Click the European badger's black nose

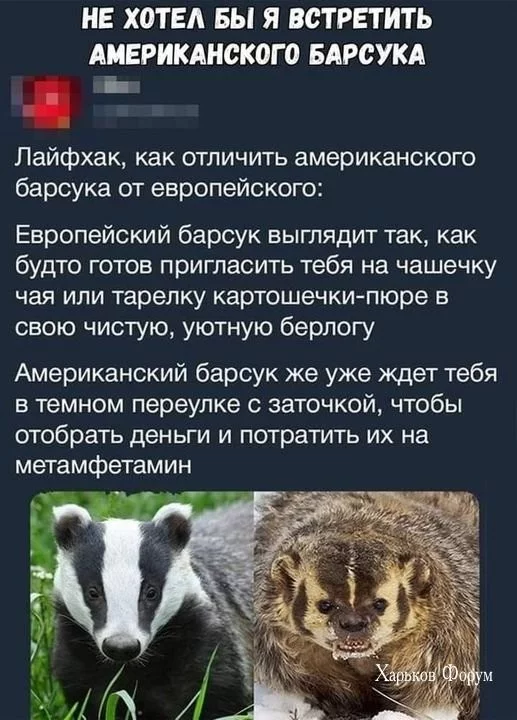[121, 647]
